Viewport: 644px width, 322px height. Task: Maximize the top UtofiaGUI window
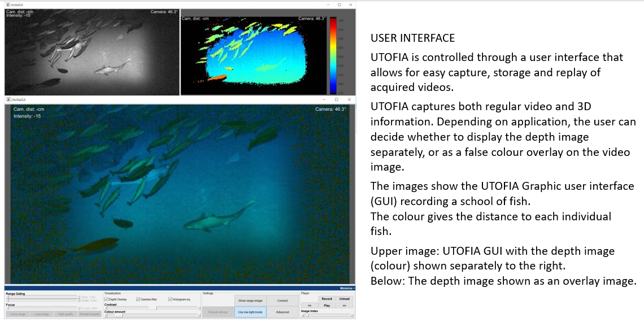(x=339, y=5)
